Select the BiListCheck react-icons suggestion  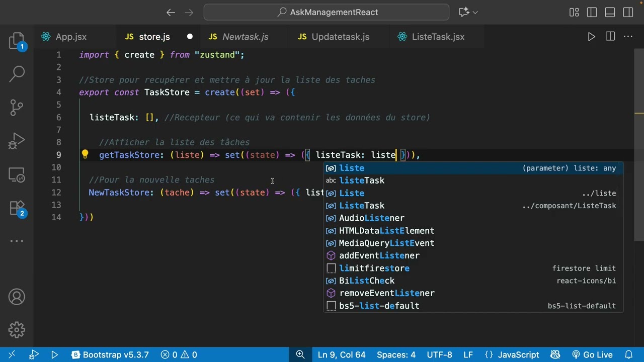tap(473, 281)
